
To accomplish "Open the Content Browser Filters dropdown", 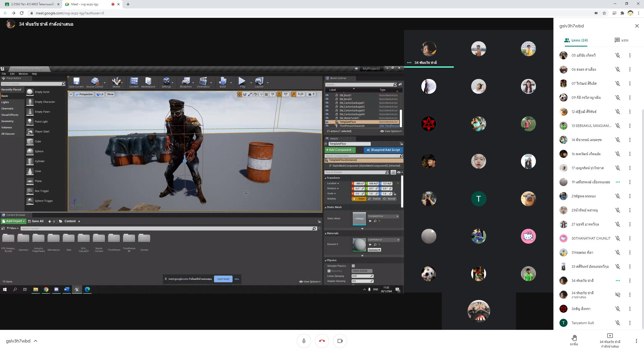I will point(13,228).
